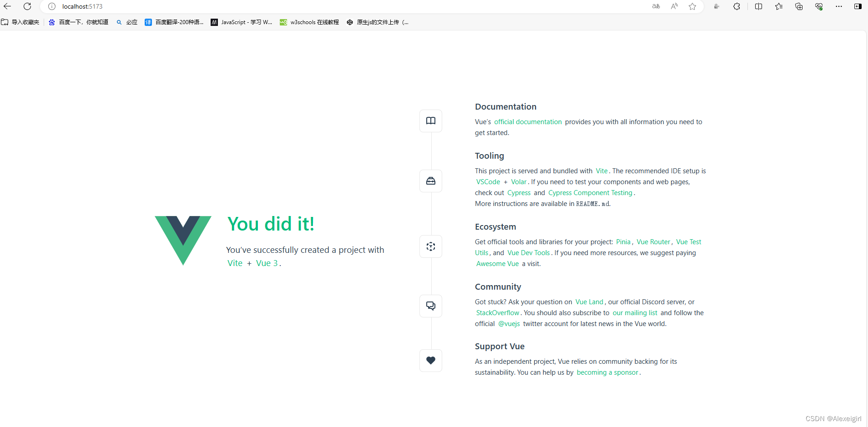
Task: Open the 必应 bookmark
Action: click(x=127, y=22)
